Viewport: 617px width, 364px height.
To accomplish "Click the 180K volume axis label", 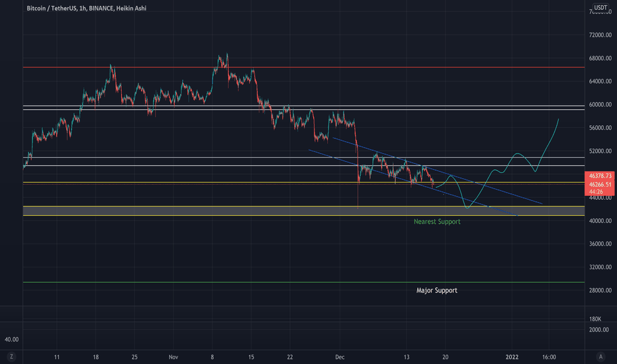I will click(x=595, y=319).
